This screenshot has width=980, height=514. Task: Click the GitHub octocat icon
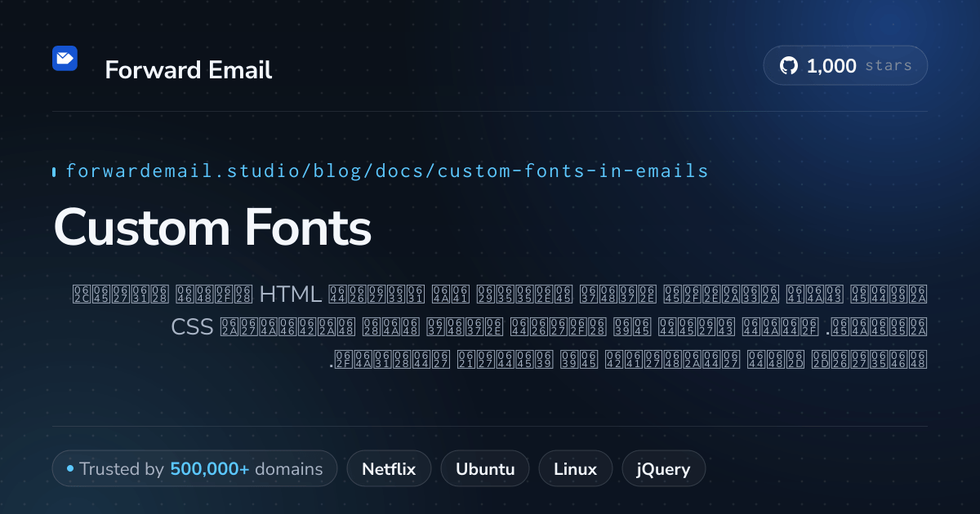(789, 66)
